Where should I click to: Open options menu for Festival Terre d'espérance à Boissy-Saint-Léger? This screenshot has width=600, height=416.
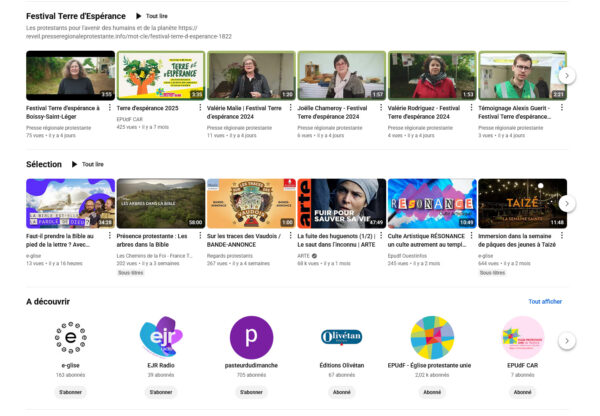pyautogui.click(x=110, y=108)
